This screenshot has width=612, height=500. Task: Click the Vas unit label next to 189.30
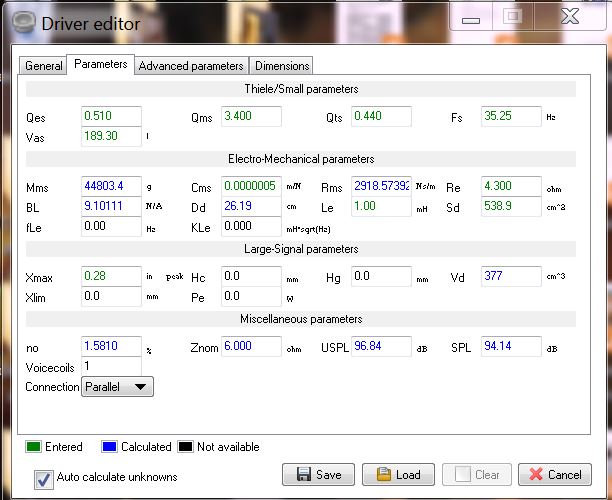point(148,136)
